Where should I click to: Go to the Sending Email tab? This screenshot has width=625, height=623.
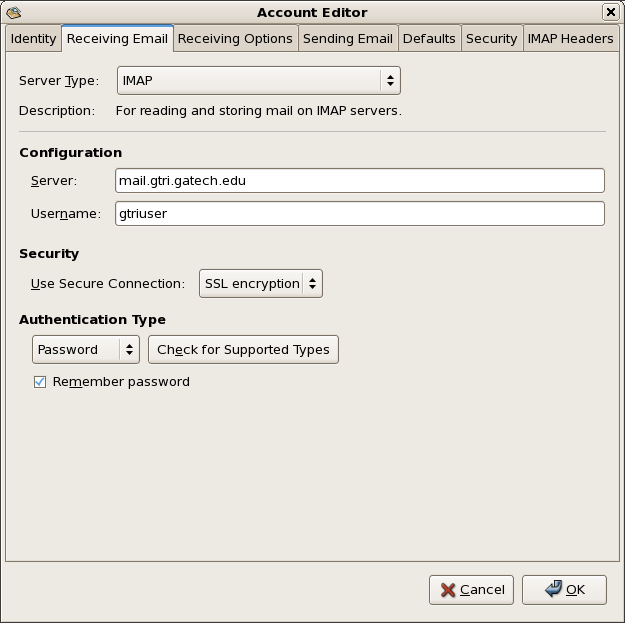point(348,39)
